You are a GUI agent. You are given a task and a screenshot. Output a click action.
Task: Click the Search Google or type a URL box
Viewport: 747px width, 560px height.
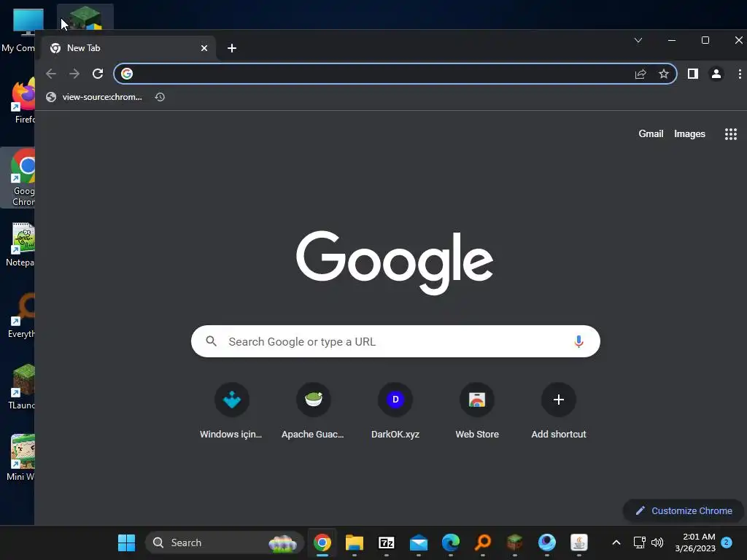[x=395, y=341]
